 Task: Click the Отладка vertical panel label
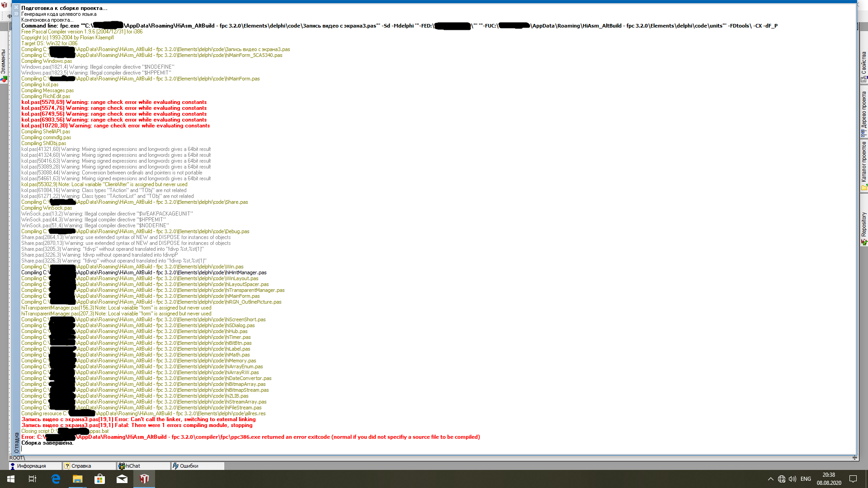(x=17, y=442)
